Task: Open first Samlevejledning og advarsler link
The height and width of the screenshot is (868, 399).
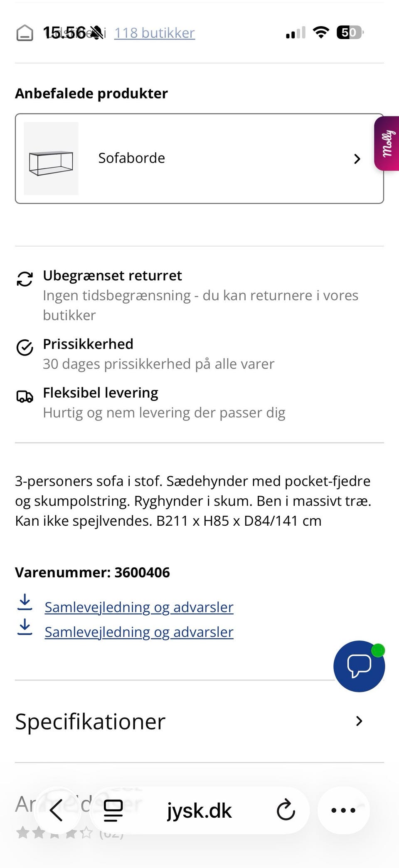Action: pyautogui.click(x=139, y=607)
